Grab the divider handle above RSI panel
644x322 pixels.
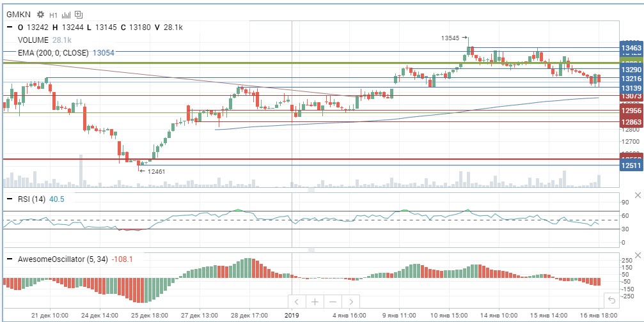click(311, 190)
